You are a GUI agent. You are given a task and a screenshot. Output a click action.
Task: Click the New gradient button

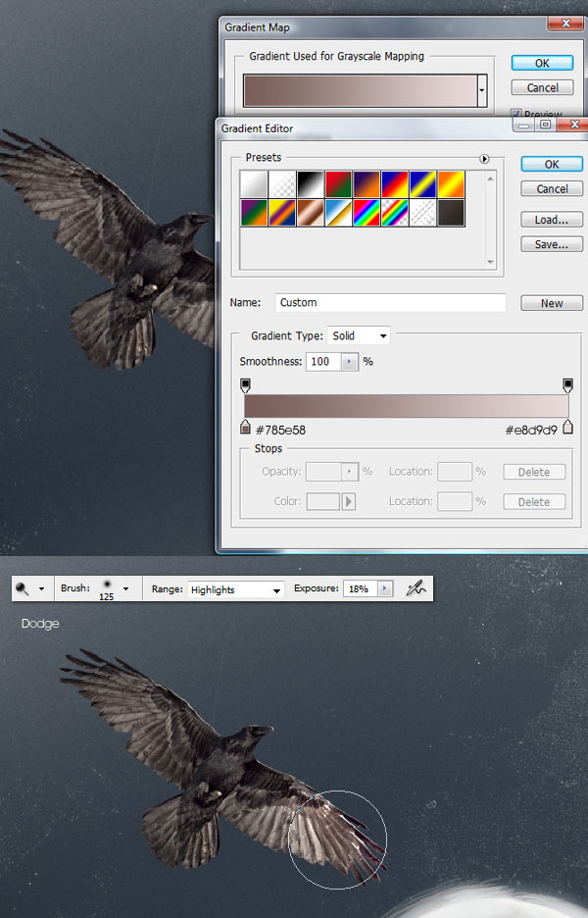pyautogui.click(x=552, y=303)
